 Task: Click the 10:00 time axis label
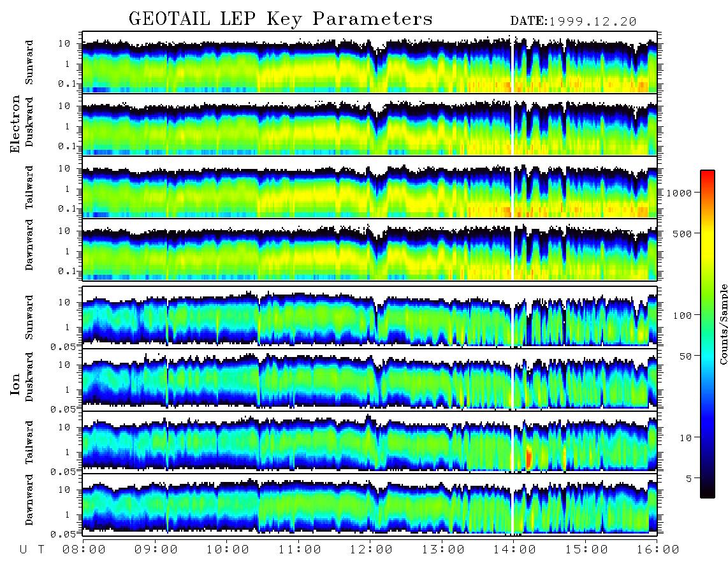[228, 550]
